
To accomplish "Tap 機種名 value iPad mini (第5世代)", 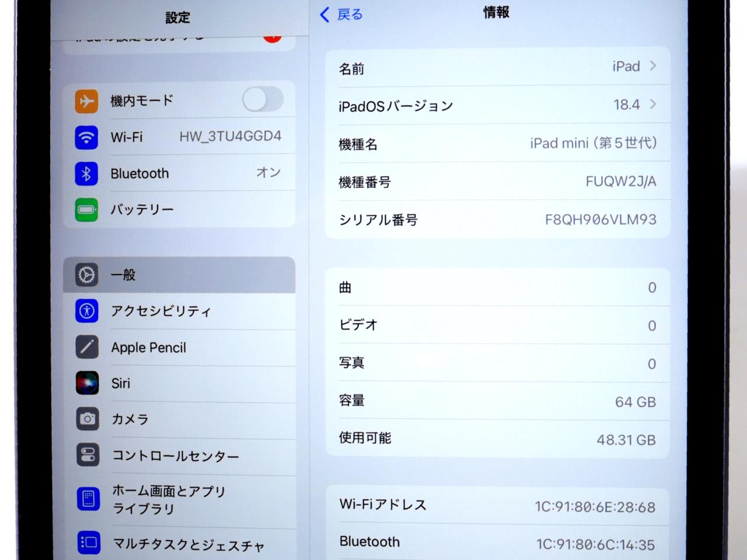I will tap(594, 143).
